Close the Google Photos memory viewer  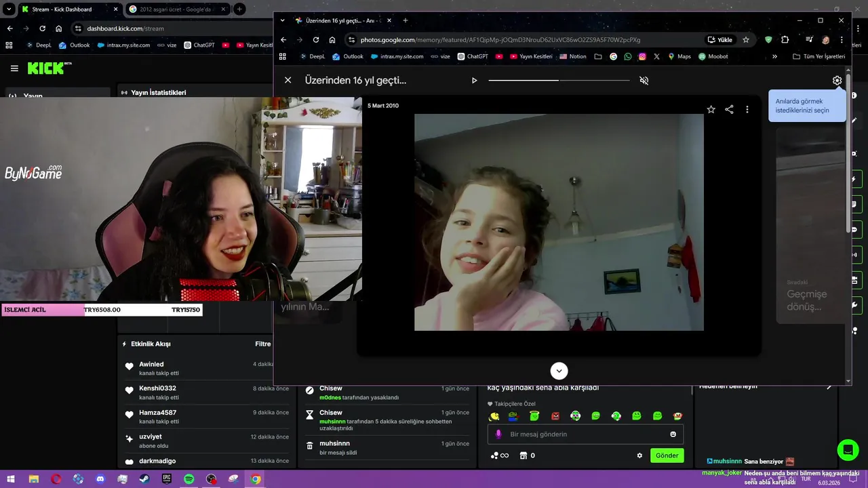click(288, 80)
